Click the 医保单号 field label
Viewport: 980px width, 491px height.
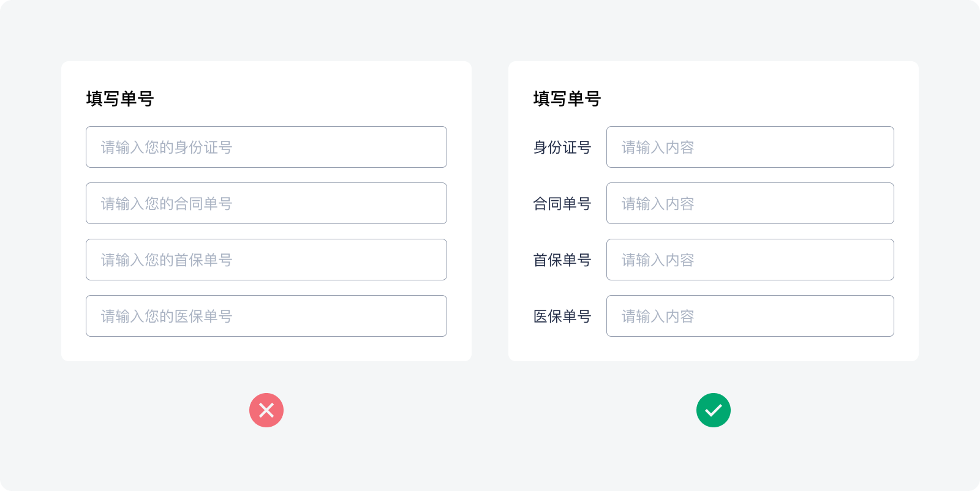pos(562,317)
